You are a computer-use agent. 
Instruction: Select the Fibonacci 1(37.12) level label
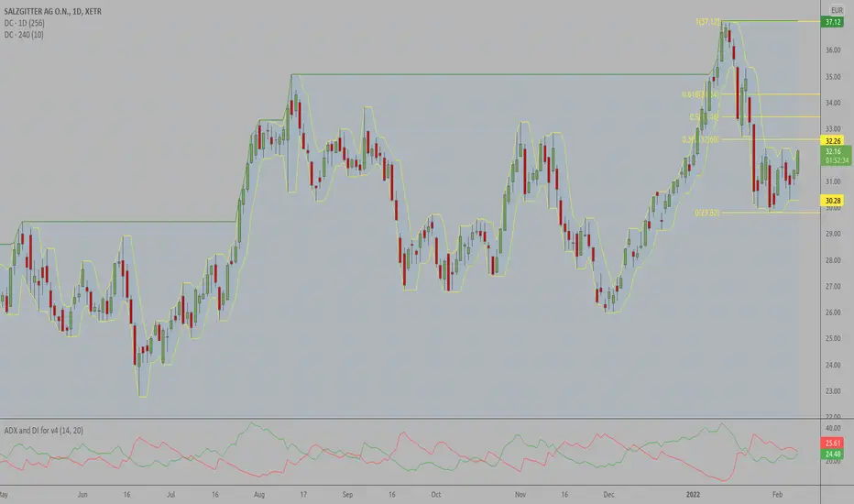pyautogui.click(x=707, y=22)
